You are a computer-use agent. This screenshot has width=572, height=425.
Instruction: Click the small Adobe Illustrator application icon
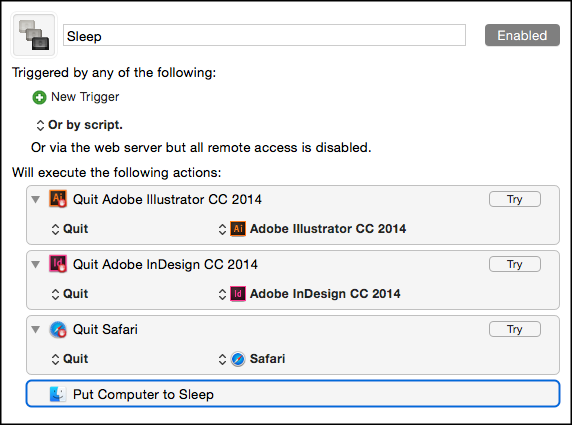pos(238,229)
